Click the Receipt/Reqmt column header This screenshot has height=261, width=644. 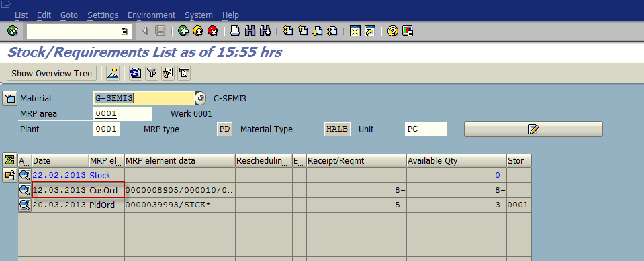[357, 161]
